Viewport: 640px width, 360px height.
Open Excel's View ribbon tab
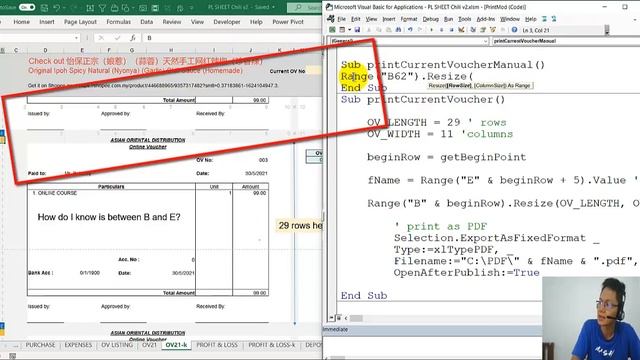click(x=197, y=22)
